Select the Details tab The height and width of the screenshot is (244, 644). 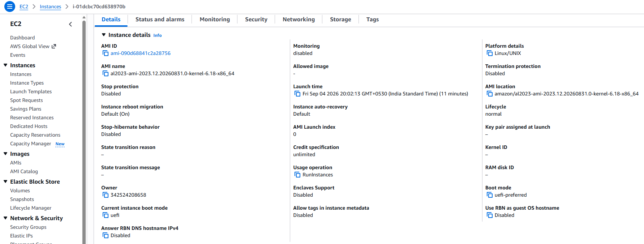pyautogui.click(x=111, y=20)
